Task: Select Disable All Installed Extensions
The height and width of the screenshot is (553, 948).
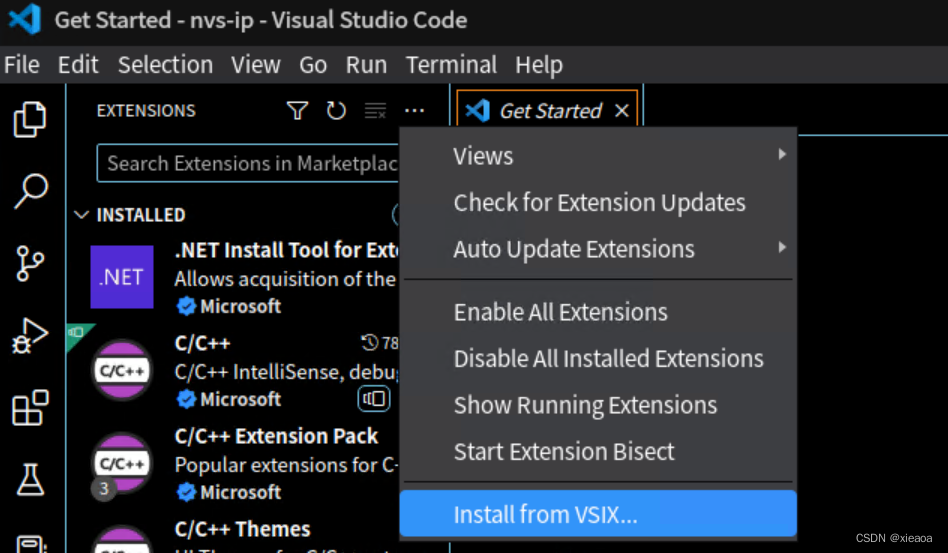Action: (608, 359)
